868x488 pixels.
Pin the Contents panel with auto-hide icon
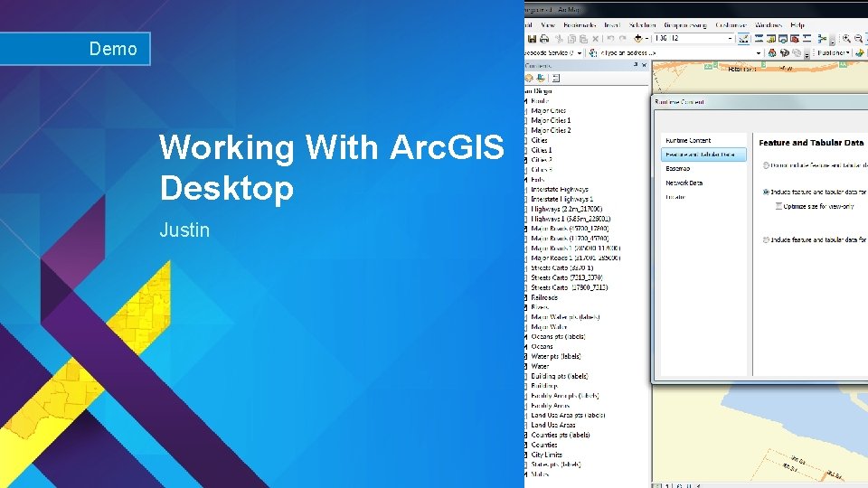[636, 65]
